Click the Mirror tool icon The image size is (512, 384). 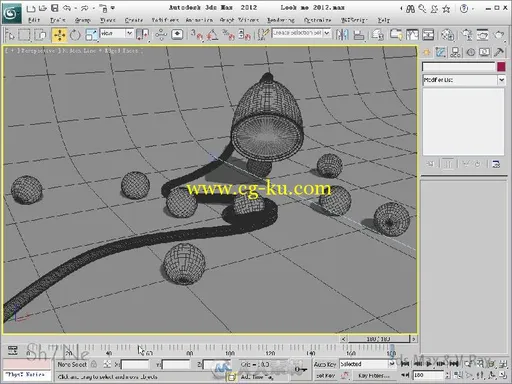click(x=342, y=35)
